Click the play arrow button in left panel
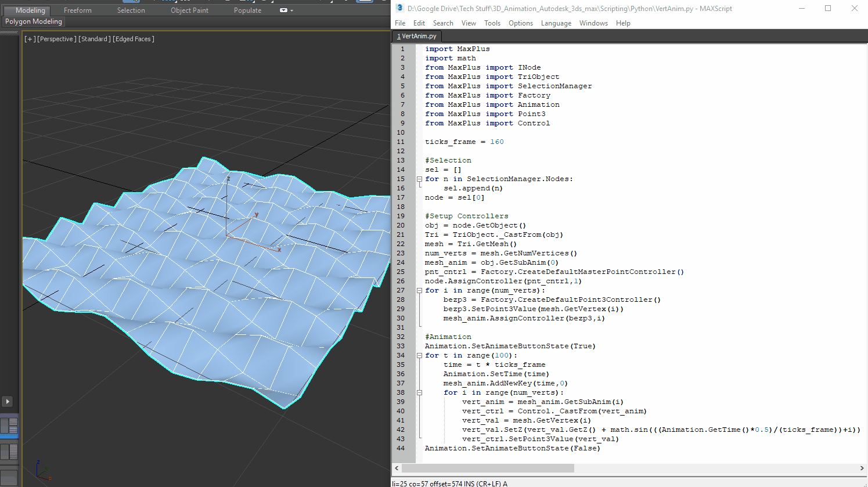The height and width of the screenshot is (487, 868). 8,401
